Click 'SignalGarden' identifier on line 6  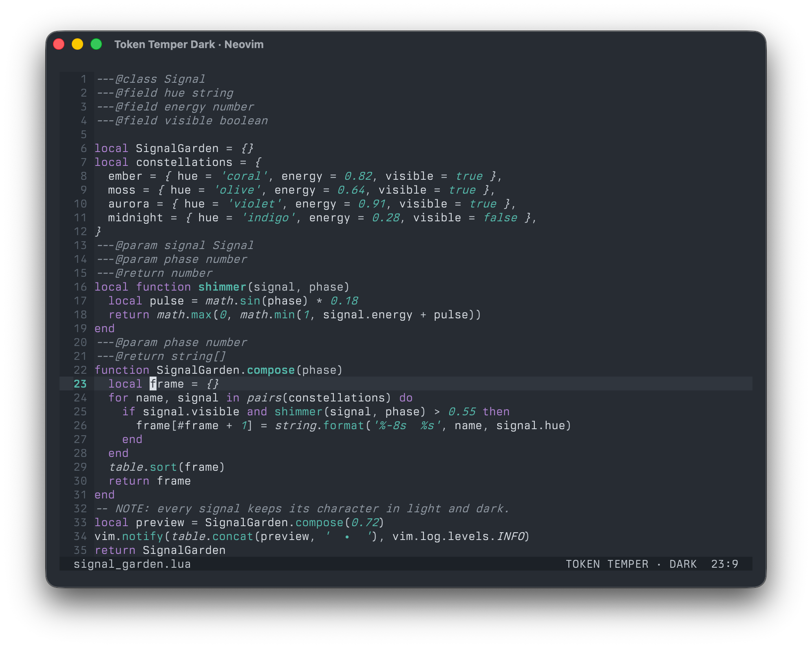click(x=177, y=148)
